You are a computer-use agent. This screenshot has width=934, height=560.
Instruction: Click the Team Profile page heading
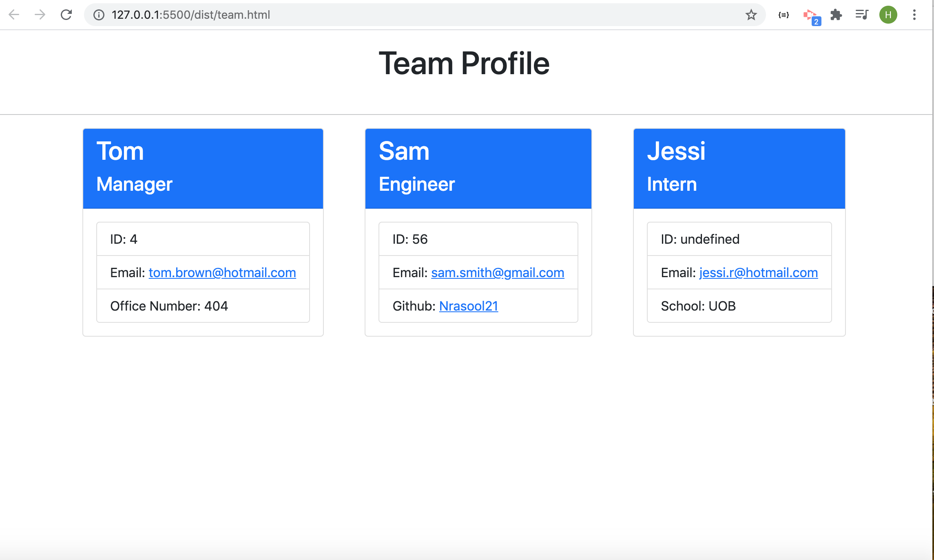pyautogui.click(x=464, y=63)
